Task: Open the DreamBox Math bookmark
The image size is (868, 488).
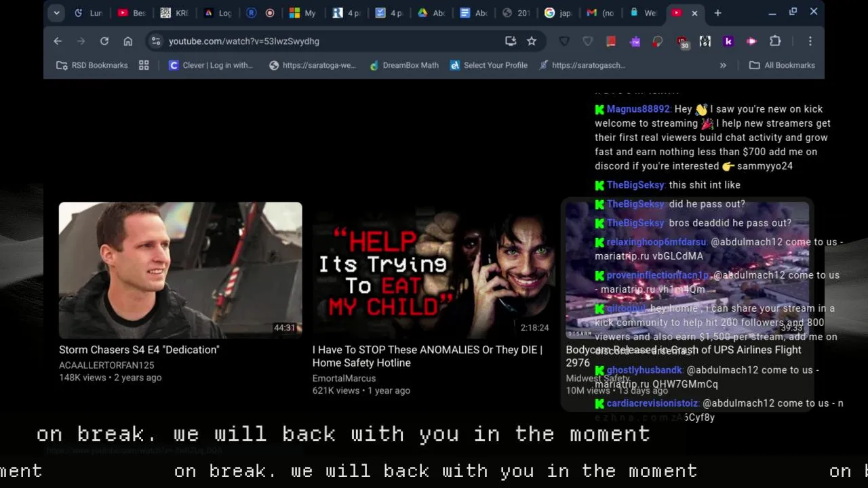Action: tap(404, 65)
